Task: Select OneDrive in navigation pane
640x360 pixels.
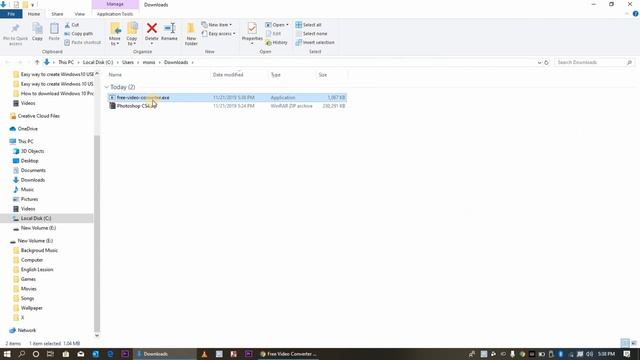Action: [x=28, y=129]
